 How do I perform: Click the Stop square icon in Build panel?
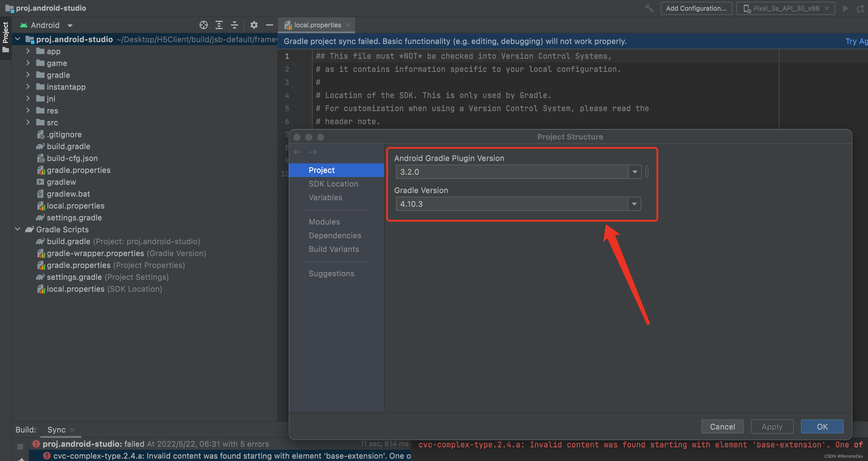[20, 446]
